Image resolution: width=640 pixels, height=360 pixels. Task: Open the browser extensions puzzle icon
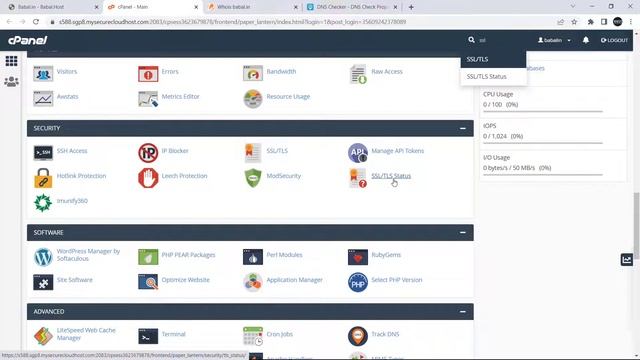[x=590, y=22]
